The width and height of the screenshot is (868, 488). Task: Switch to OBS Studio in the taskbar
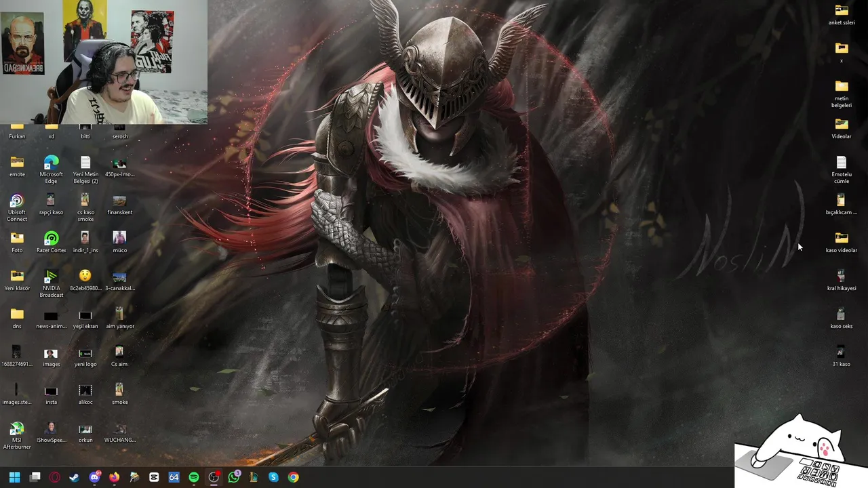click(x=214, y=477)
